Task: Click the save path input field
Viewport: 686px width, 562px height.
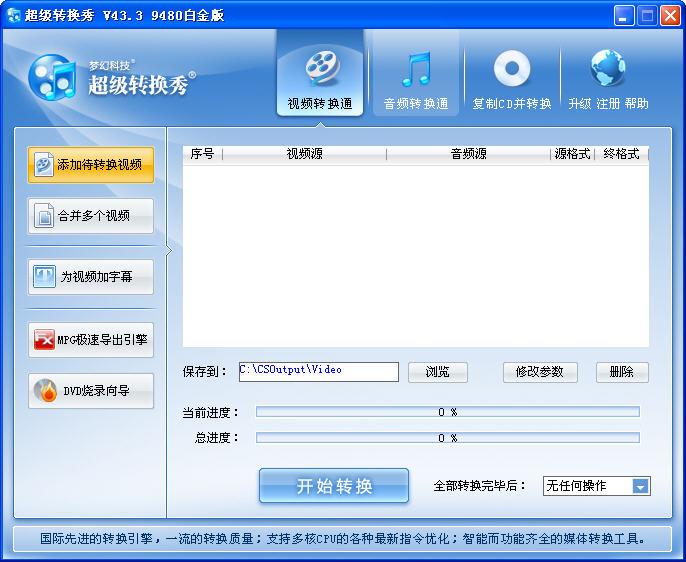Action: click(x=318, y=372)
